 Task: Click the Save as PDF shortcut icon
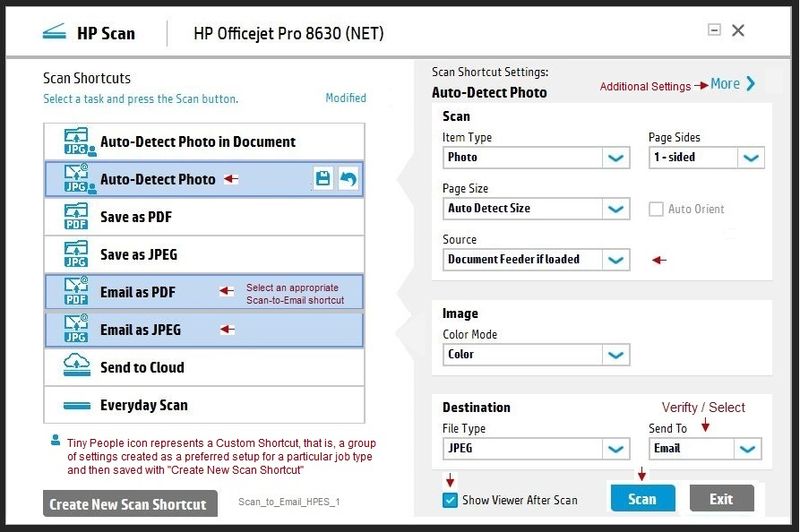point(77,217)
